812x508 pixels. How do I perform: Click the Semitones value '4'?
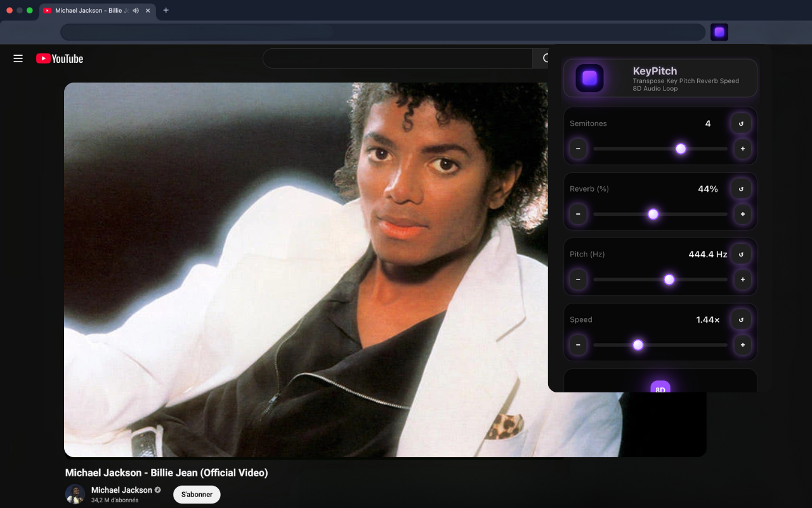click(708, 123)
